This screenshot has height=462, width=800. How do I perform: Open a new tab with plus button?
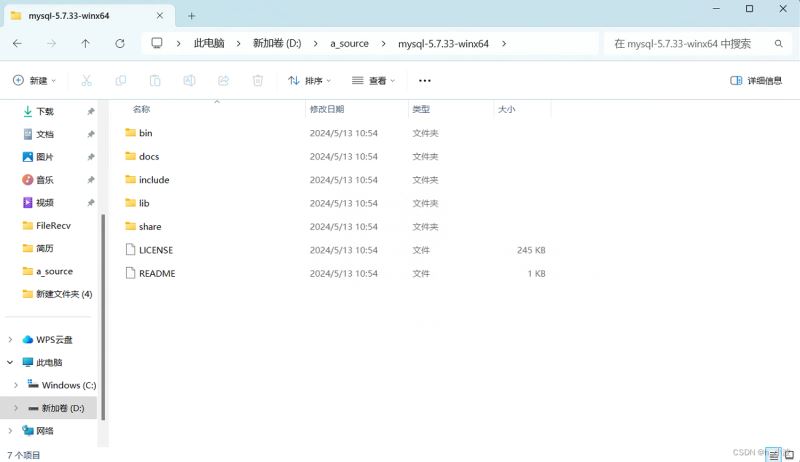pyautogui.click(x=192, y=16)
